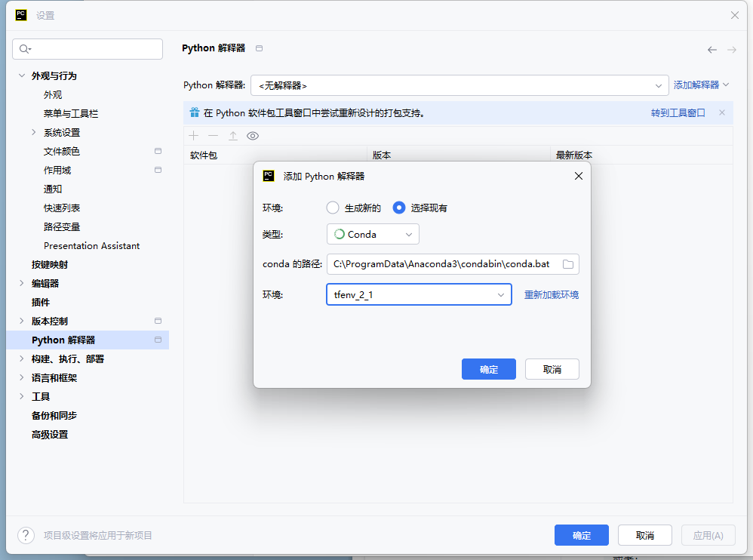Click the project-level icon beside Python 解释器 heading
753x560 pixels.
(x=260, y=48)
